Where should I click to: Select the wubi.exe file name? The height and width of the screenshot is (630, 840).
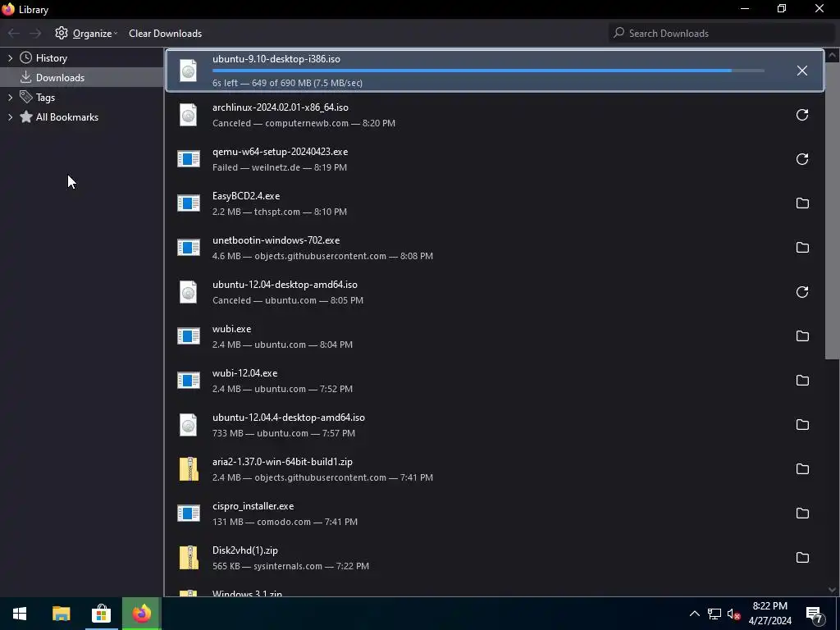click(231, 329)
